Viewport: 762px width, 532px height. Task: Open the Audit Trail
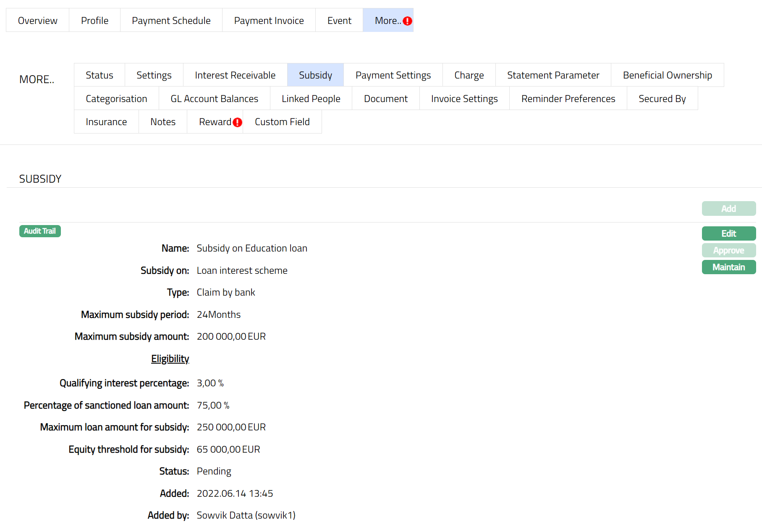point(40,231)
